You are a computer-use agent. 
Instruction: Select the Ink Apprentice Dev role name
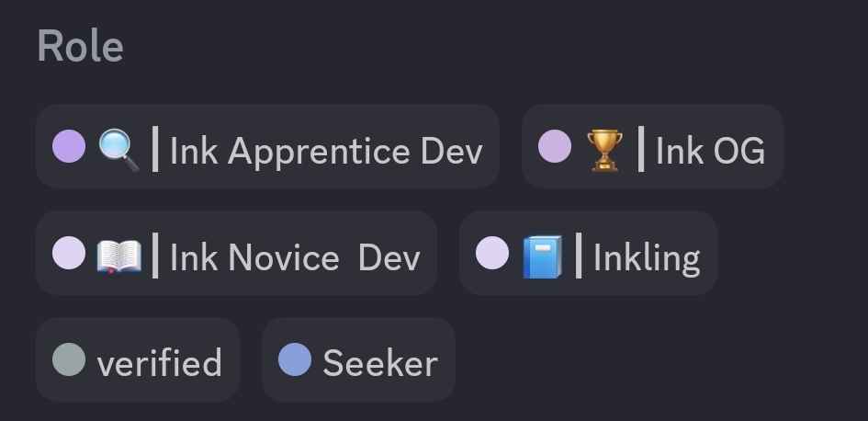pyautogui.click(x=326, y=151)
